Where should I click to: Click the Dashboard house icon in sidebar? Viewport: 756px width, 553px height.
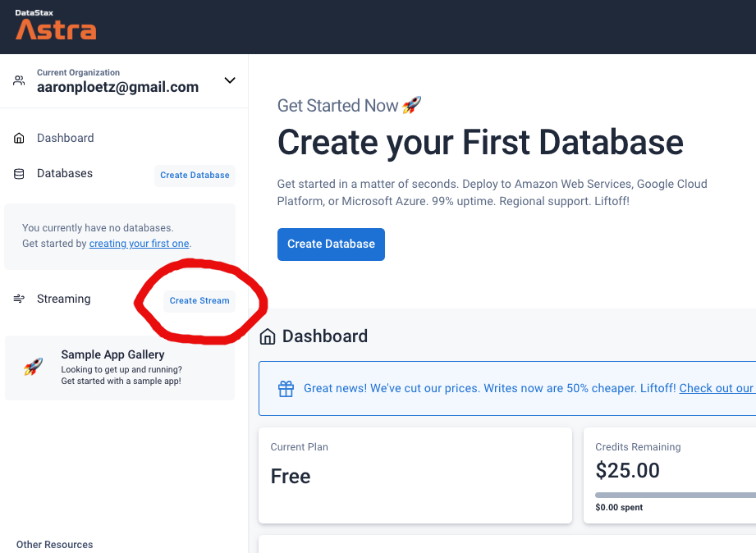(x=19, y=139)
